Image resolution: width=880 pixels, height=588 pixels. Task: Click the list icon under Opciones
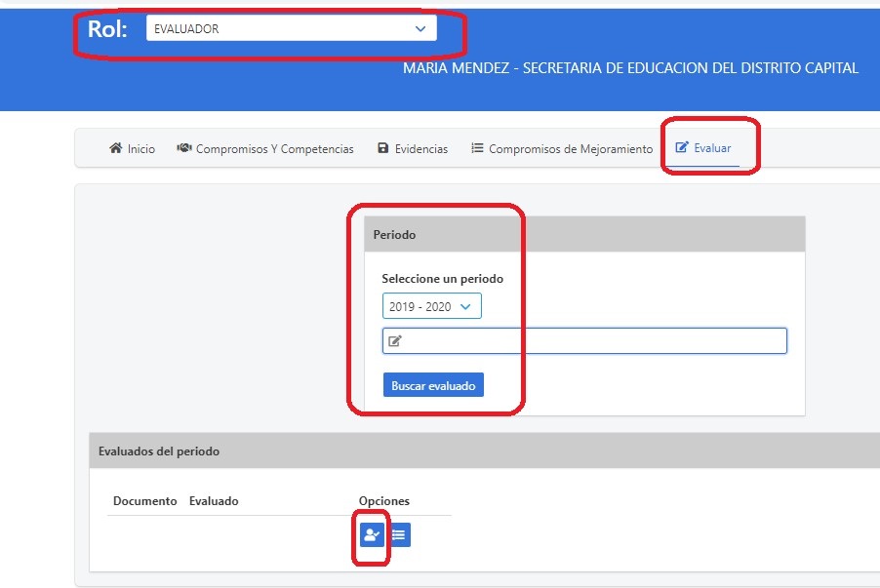(x=399, y=534)
